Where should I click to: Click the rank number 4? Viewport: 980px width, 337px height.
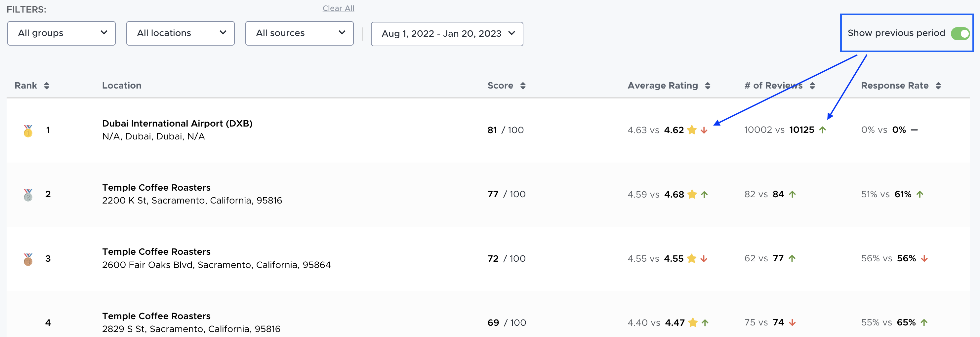(48, 322)
